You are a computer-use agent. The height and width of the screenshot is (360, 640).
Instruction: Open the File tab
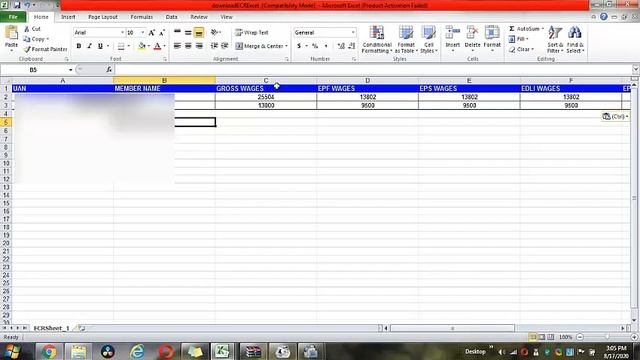(13, 17)
